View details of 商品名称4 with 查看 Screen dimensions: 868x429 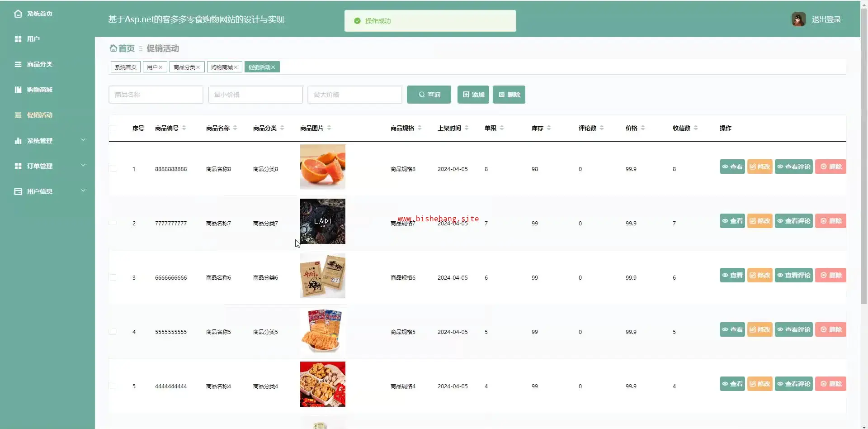click(x=732, y=384)
